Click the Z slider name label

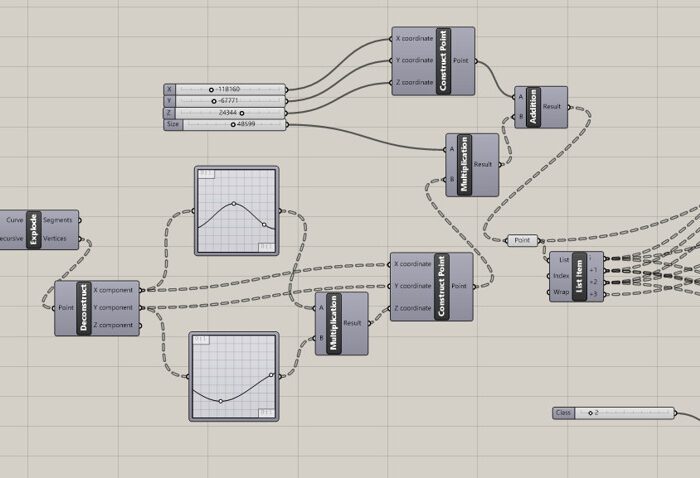[170, 113]
